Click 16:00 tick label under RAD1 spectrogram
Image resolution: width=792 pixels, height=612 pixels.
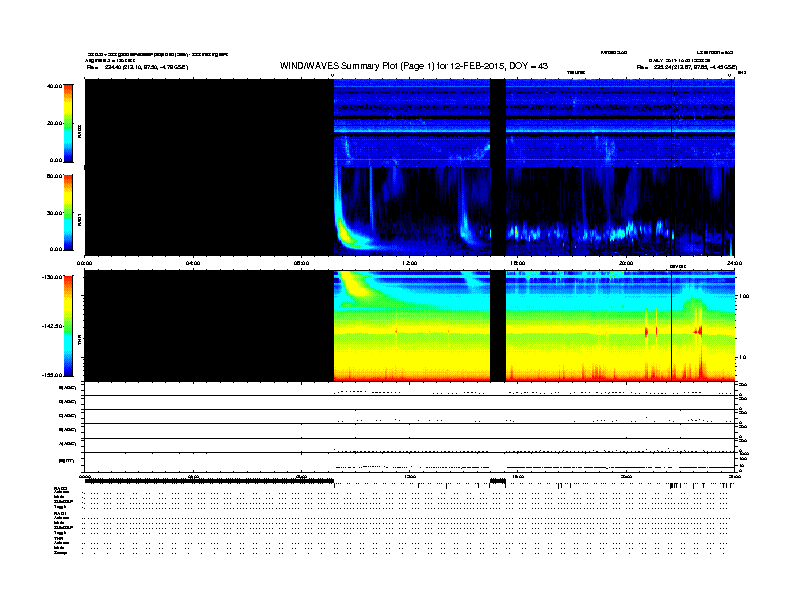pyautogui.click(x=518, y=263)
